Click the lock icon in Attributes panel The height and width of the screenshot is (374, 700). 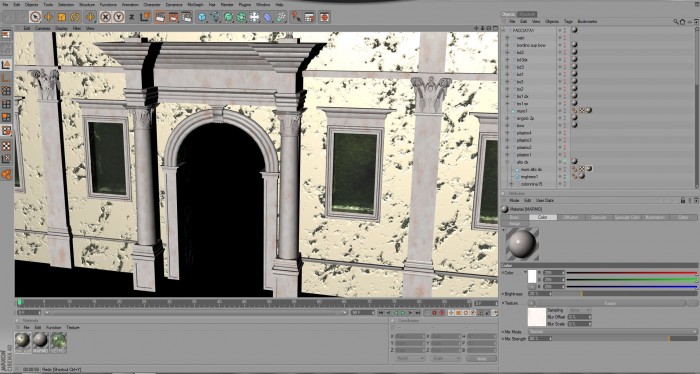683,200
